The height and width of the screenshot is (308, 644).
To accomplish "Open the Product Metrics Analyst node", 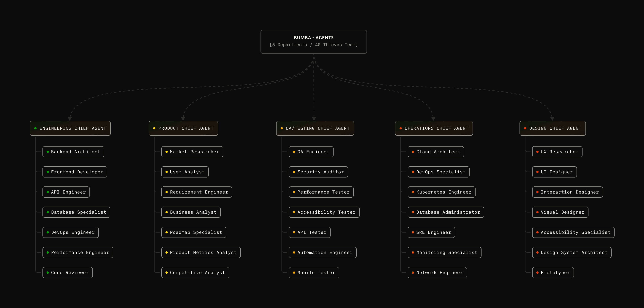I will 201,252.
